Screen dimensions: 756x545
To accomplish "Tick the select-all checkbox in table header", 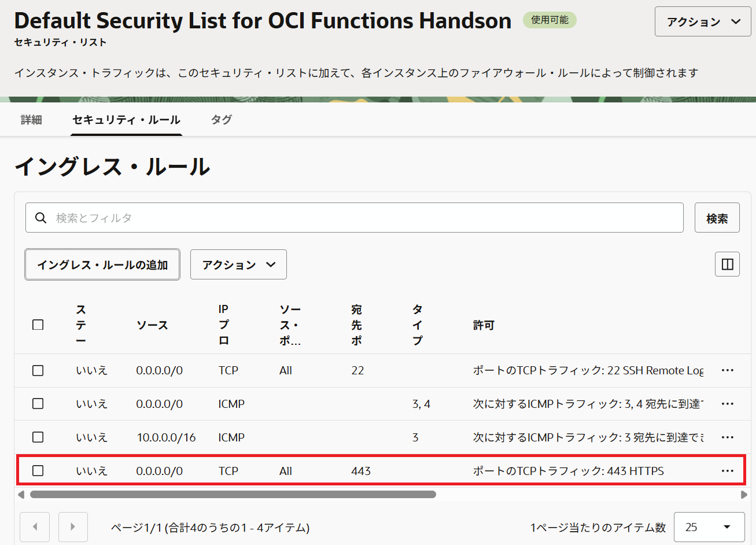I will click(x=38, y=325).
